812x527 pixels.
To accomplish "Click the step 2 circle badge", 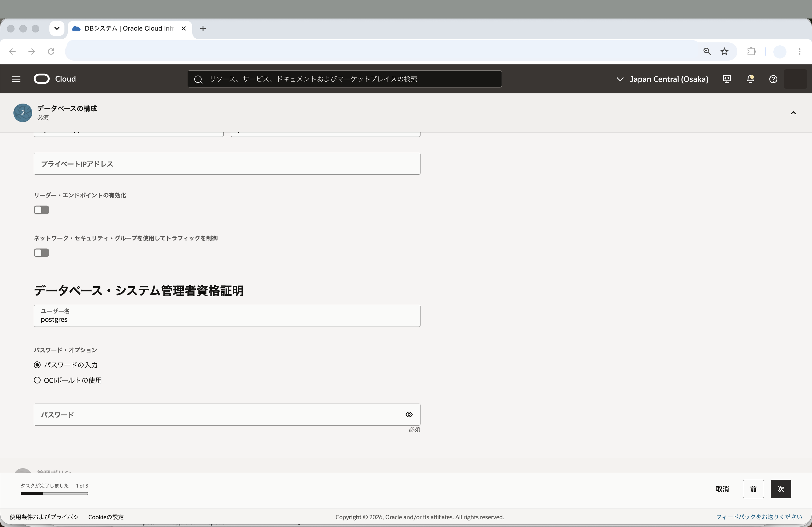I will (23, 113).
